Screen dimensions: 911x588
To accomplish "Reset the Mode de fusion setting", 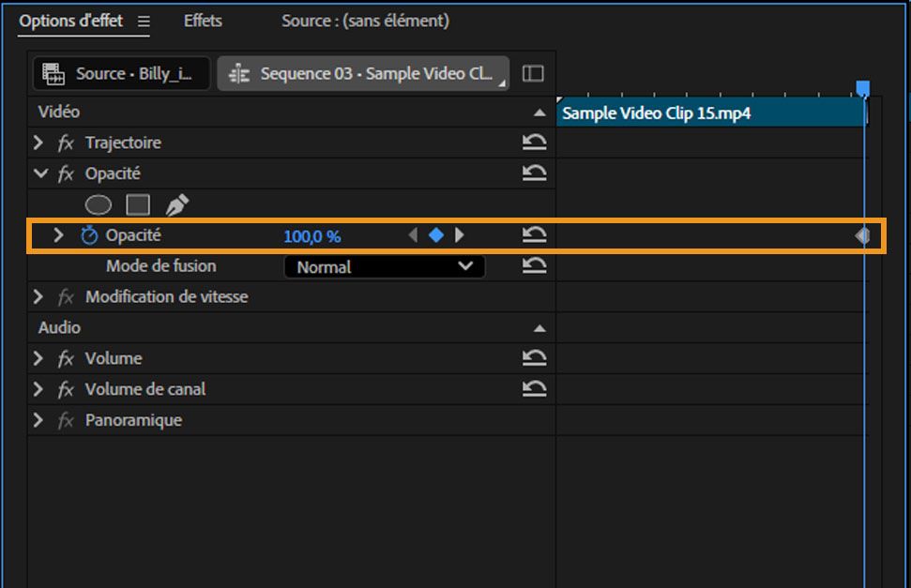I will (535, 265).
